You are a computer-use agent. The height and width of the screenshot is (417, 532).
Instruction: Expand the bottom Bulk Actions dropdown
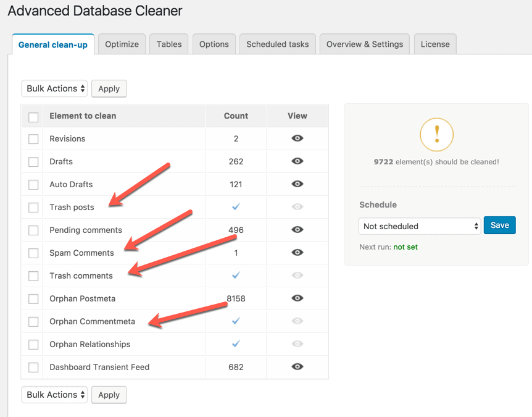(54, 395)
